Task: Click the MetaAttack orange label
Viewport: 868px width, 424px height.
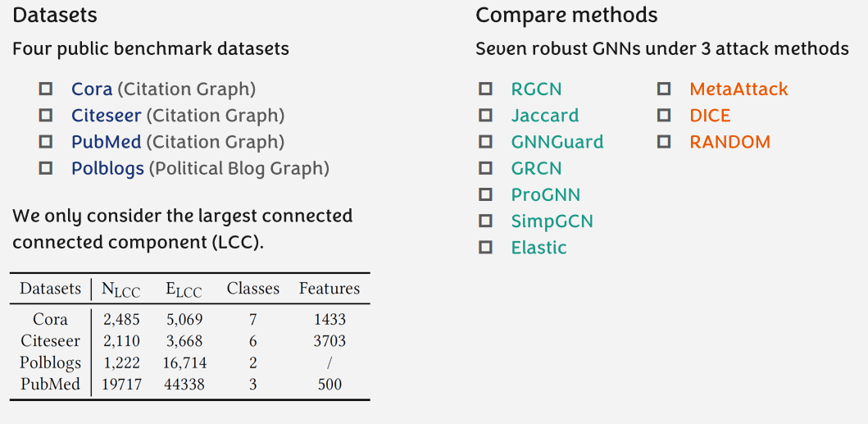Action: point(738,89)
